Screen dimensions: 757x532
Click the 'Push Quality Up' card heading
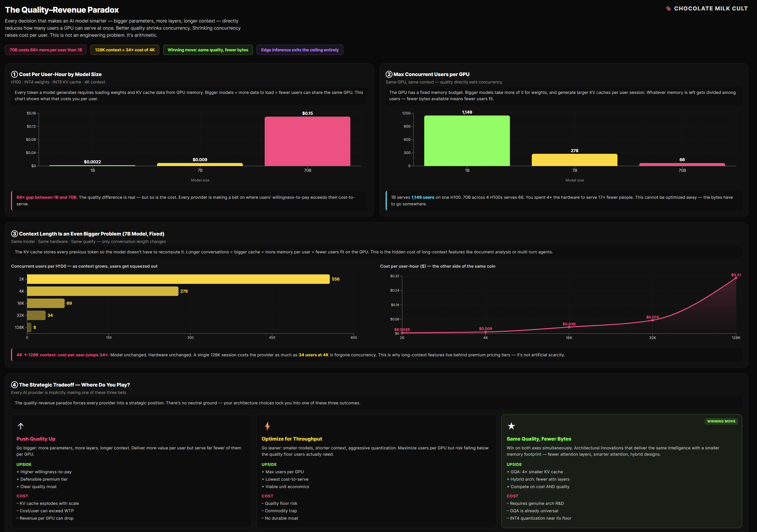click(36, 439)
